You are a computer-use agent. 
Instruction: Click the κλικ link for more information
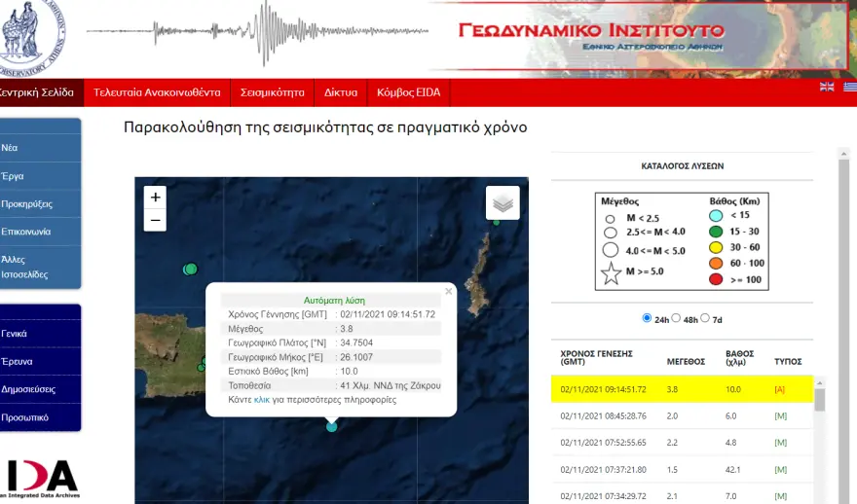click(261, 400)
